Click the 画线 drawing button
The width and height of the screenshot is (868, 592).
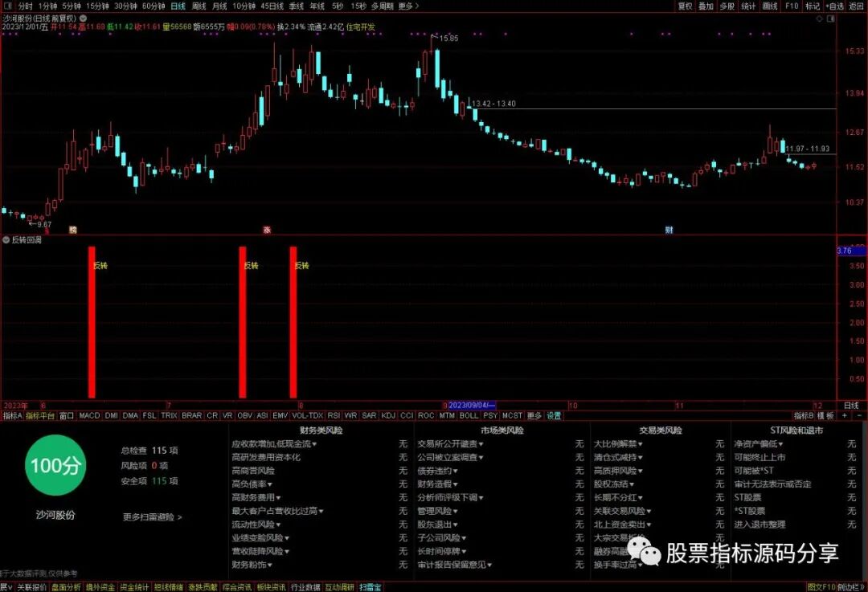pyautogui.click(x=770, y=6)
